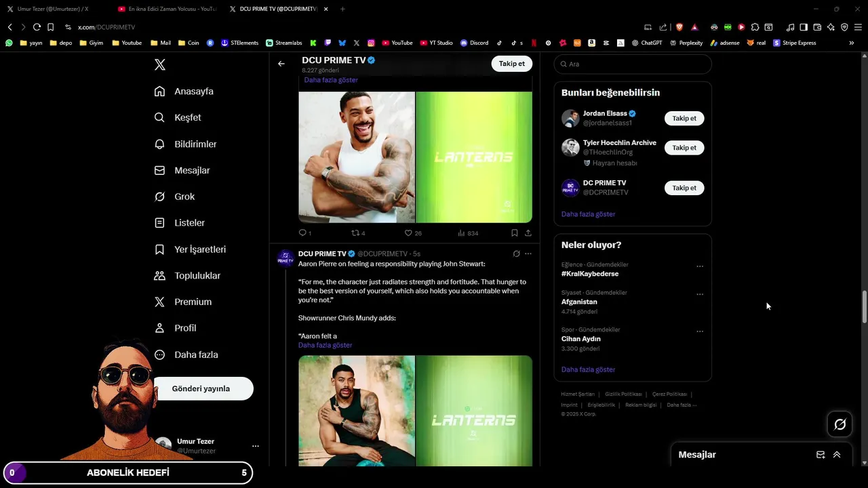The image size is (868, 488).
Task: Open account options dots next to Umur Tezer
Action: point(256,446)
